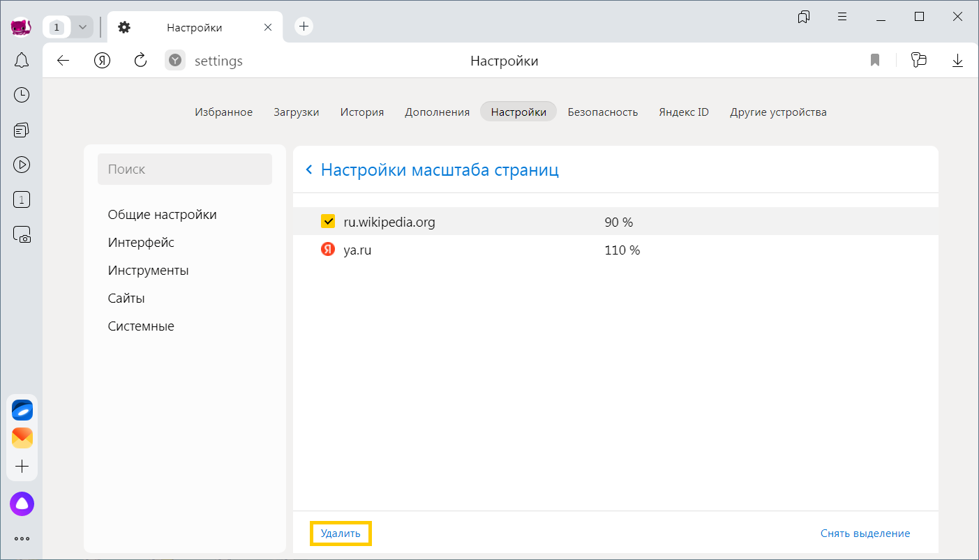Expand the tab group dropdown arrow
Image resolution: width=979 pixels, height=560 pixels.
tap(83, 28)
